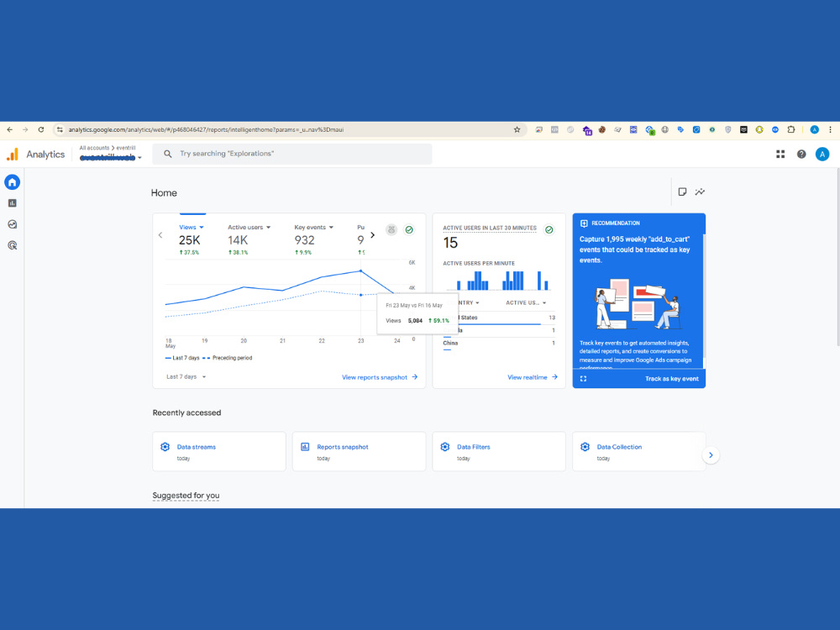The width and height of the screenshot is (840, 630).
Task: Click the 14K active users value
Action: (x=238, y=240)
